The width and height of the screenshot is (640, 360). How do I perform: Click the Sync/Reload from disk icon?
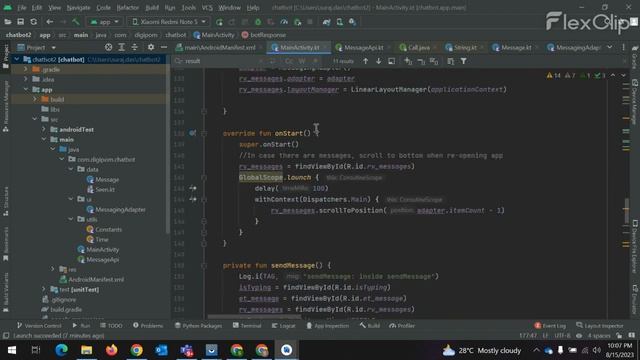(33, 22)
